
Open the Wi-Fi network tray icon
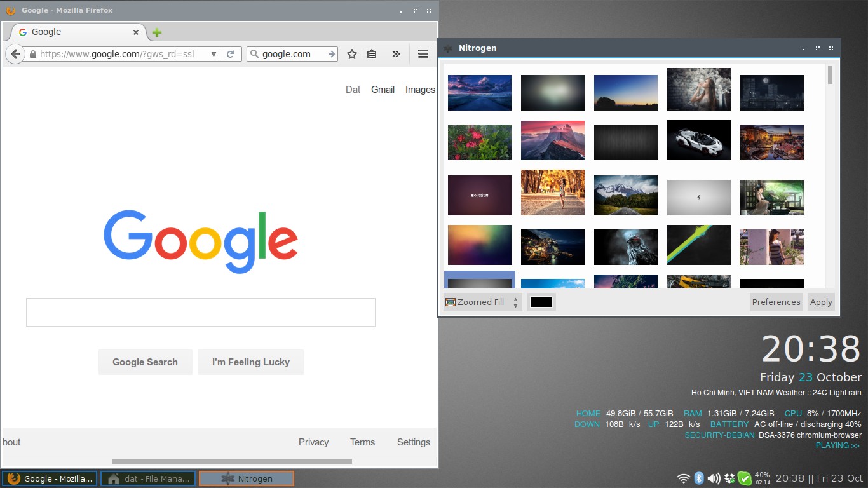pos(684,478)
